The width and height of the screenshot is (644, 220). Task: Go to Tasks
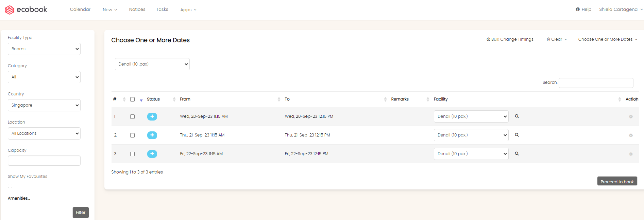162,10
